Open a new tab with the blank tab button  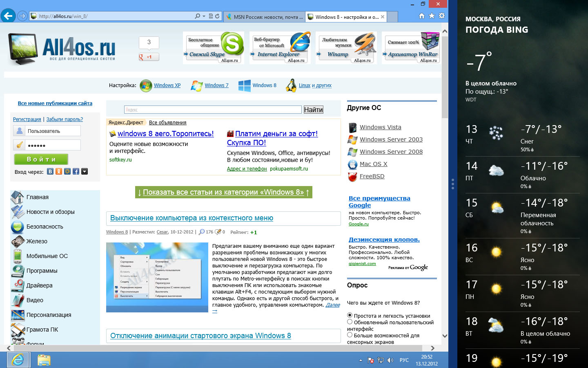392,17
